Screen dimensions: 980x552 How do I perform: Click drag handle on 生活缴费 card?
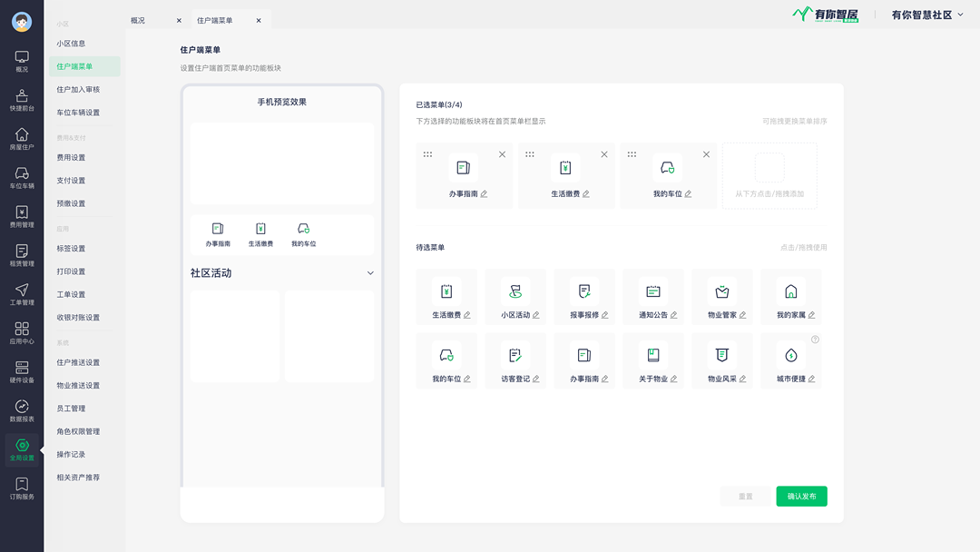click(530, 154)
